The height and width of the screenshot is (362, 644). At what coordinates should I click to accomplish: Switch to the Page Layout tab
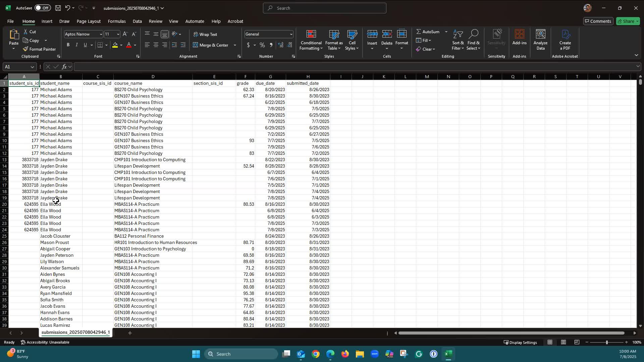89,21
